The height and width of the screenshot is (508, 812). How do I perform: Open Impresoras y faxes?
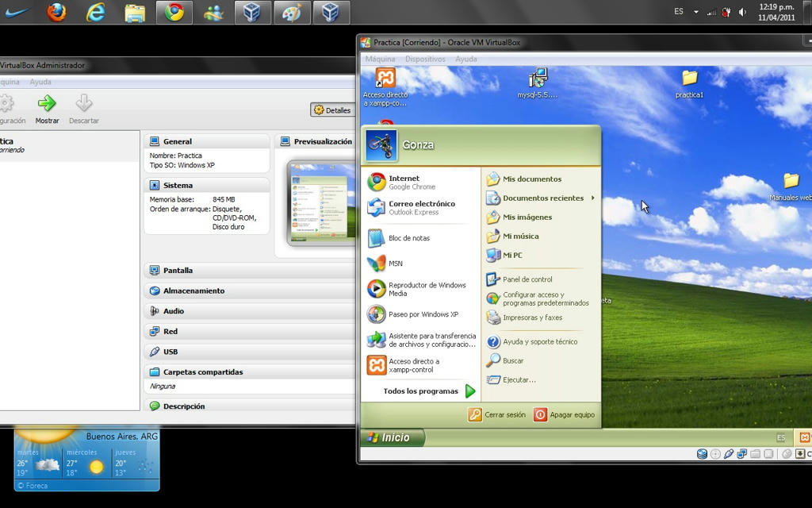point(541,317)
